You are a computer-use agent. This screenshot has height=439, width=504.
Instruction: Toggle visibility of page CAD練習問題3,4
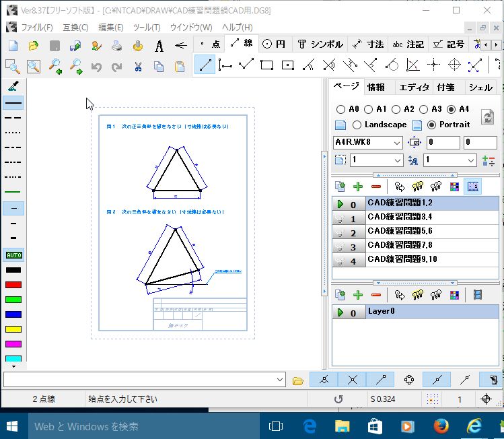339,219
